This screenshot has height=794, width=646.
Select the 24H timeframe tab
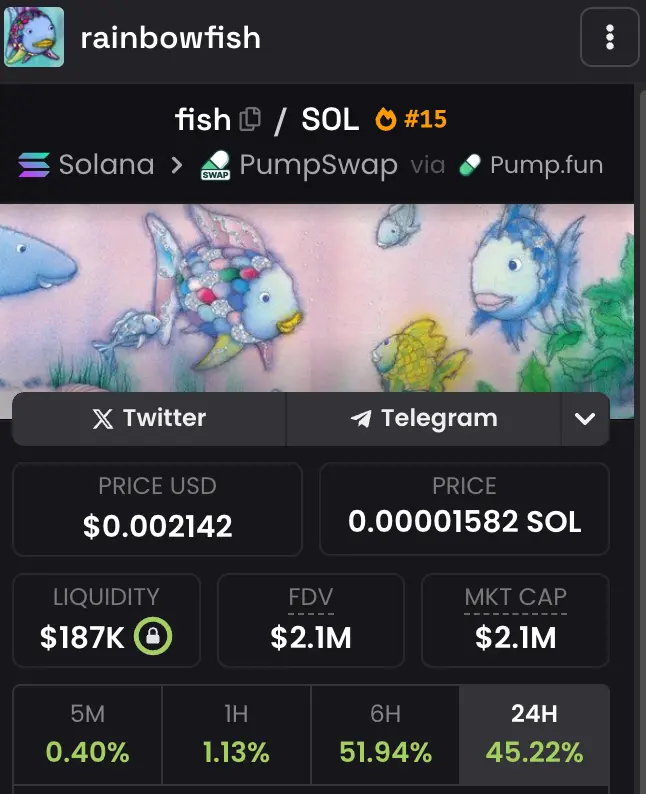pos(534,735)
